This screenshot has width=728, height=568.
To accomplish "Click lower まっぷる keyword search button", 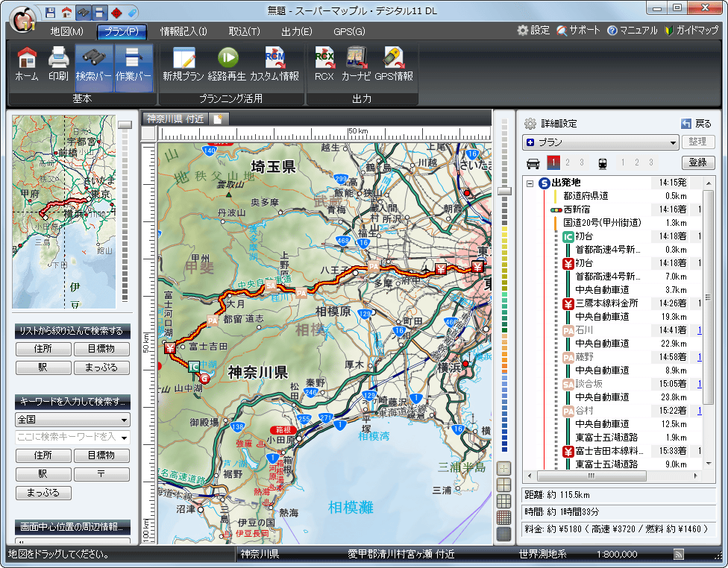I will click(x=43, y=493).
